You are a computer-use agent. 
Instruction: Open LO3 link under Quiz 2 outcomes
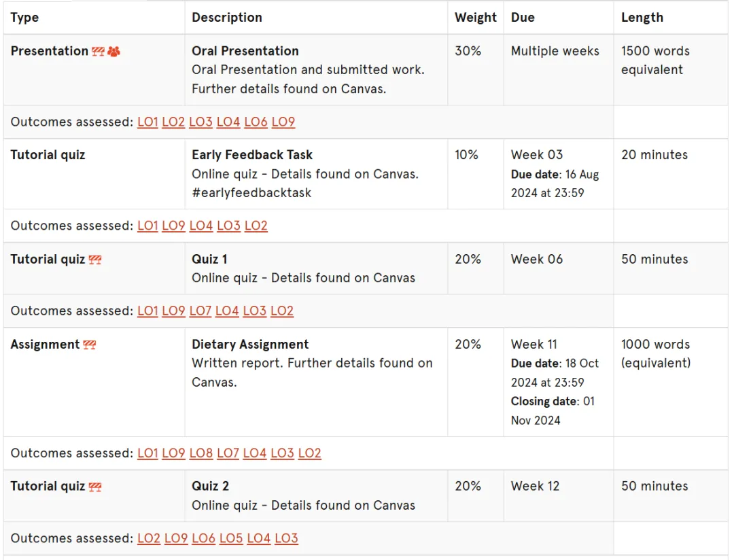point(286,539)
